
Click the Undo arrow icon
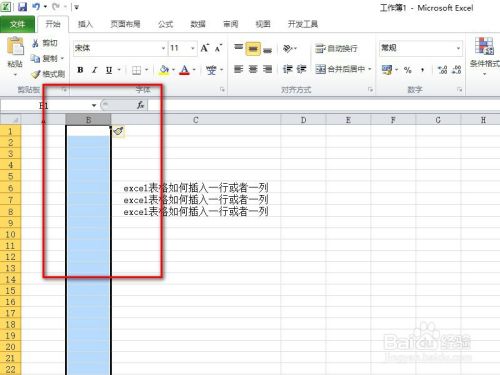[x=36, y=7]
